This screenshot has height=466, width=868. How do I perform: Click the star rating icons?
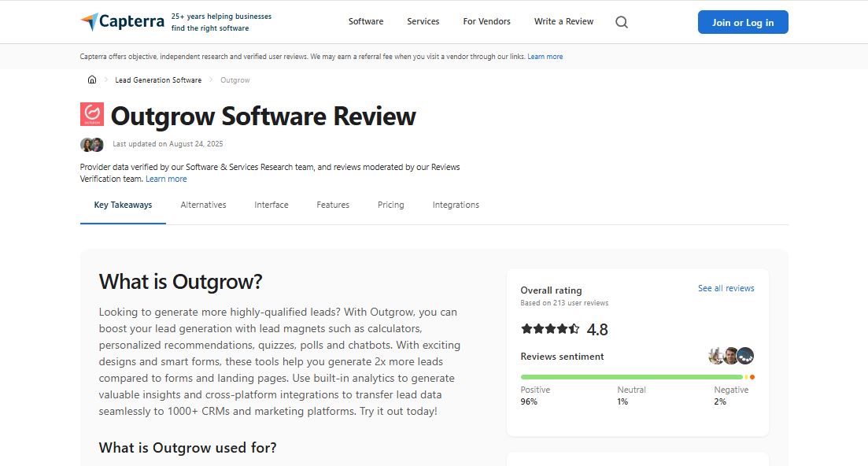(550, 329)
